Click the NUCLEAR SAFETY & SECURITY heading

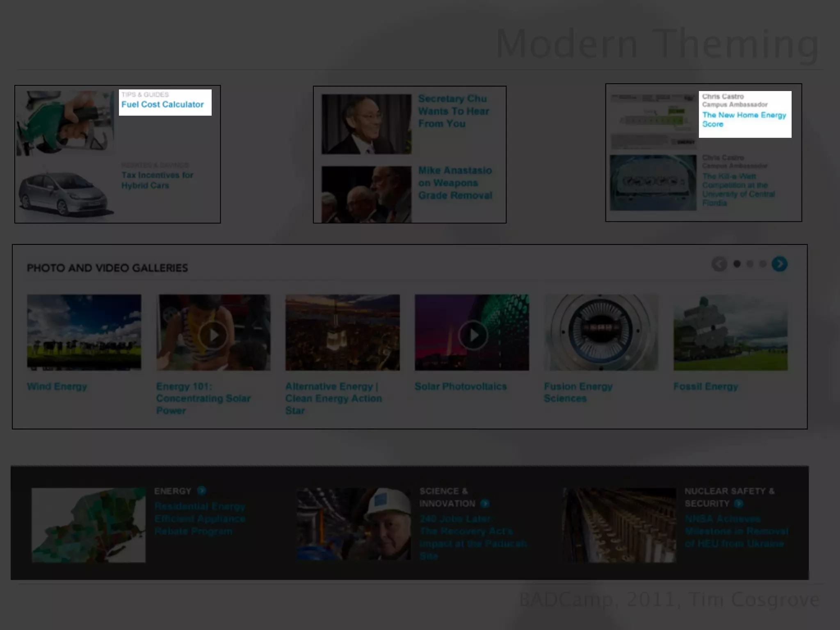click(729, 497)
